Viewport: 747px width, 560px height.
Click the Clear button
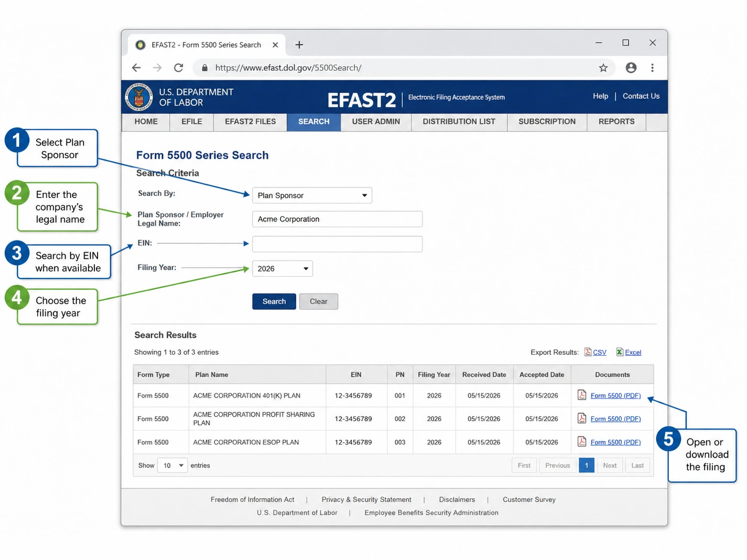click(318, 302)
